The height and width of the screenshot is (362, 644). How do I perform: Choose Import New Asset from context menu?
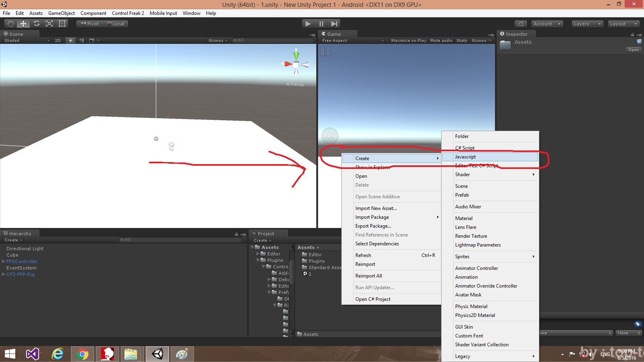[391, 208]
